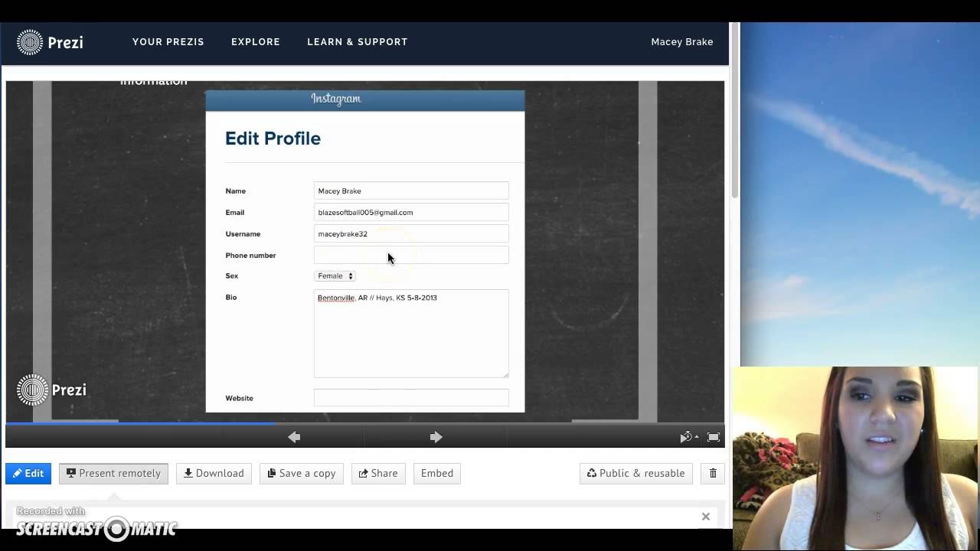Click inside the Bio text area
This screenshot has height=551, width=980.
click(411, 334)
